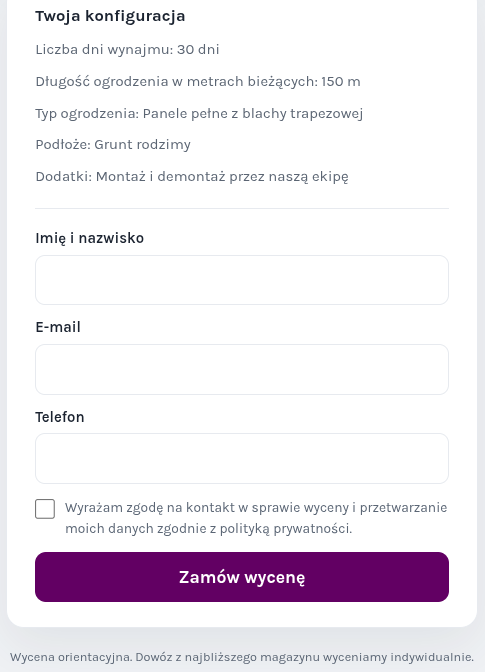Click 'Panele pełne z blachy trapezowej' fence type
Viewport: 485px width, 672px height.
click(253, 114)
